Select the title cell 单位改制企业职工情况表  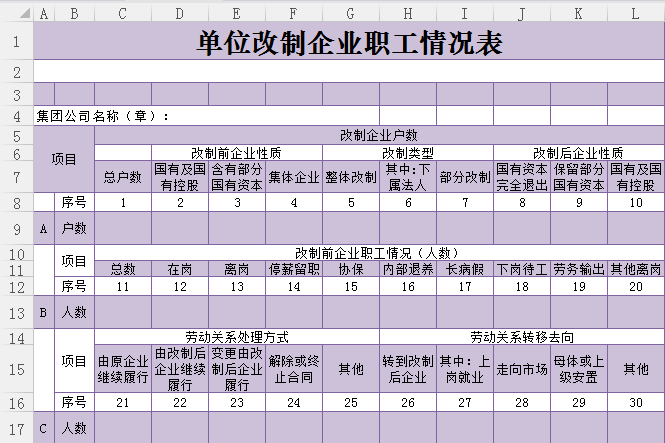[349, 43]
